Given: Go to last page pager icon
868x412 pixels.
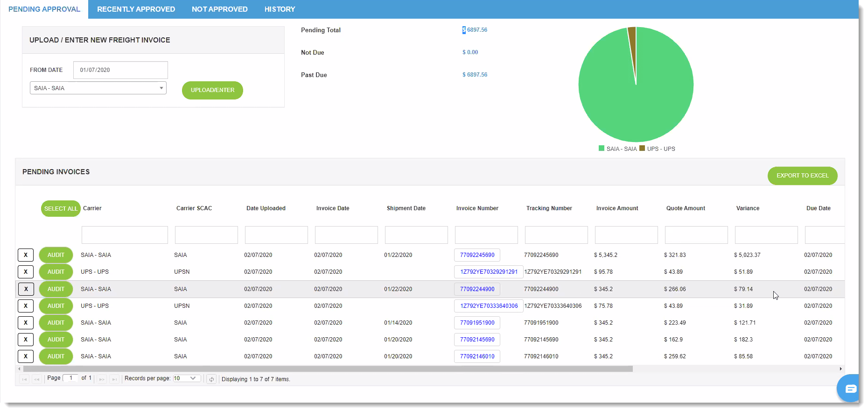Looking at the screenshot, I should click(x=114, y=379).
